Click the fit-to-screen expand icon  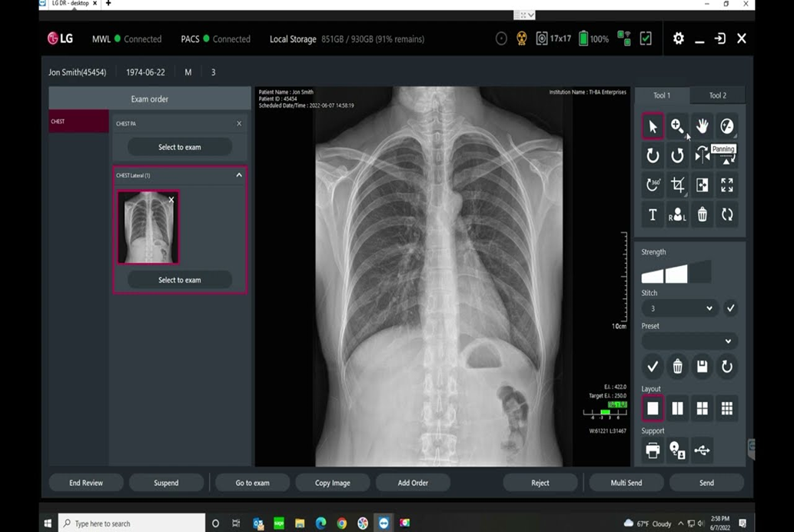tap(726, 185)
